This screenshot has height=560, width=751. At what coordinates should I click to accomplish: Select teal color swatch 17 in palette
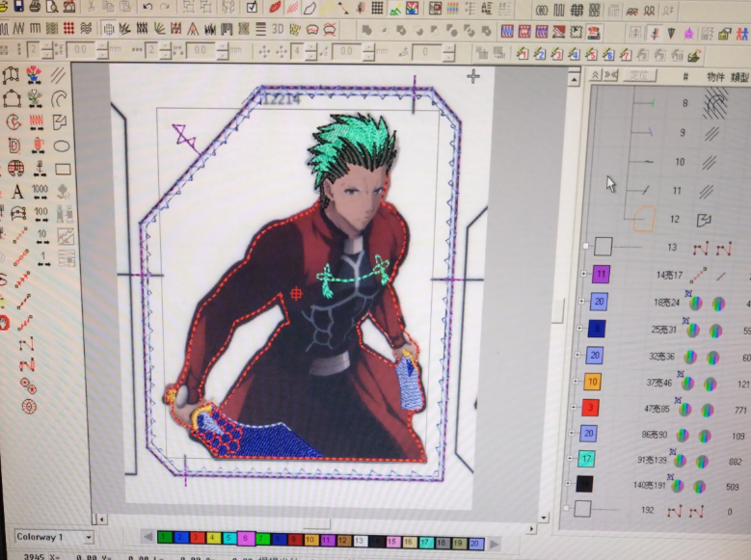click(425, 543)
